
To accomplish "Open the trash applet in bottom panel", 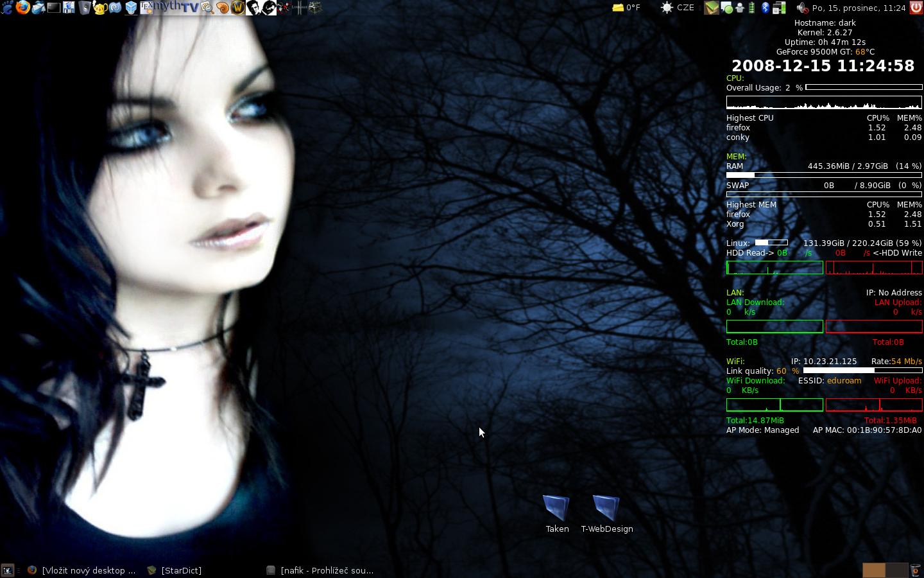I will point(916,570).
